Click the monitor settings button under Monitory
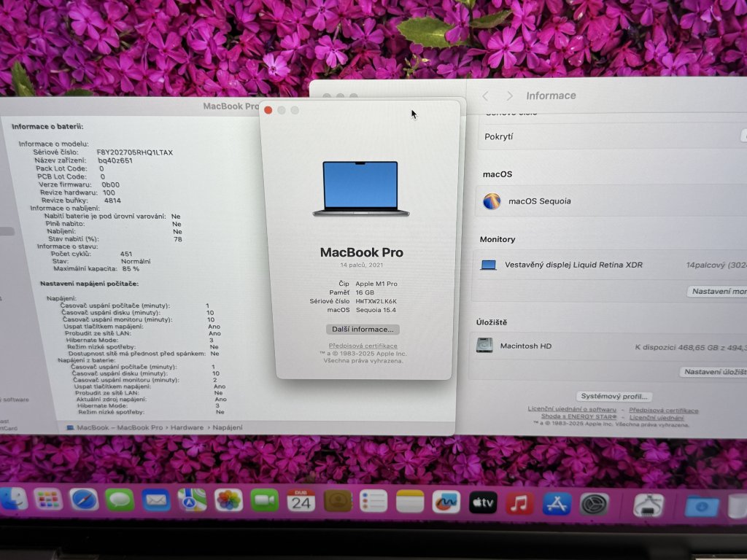 coord(718,292)
